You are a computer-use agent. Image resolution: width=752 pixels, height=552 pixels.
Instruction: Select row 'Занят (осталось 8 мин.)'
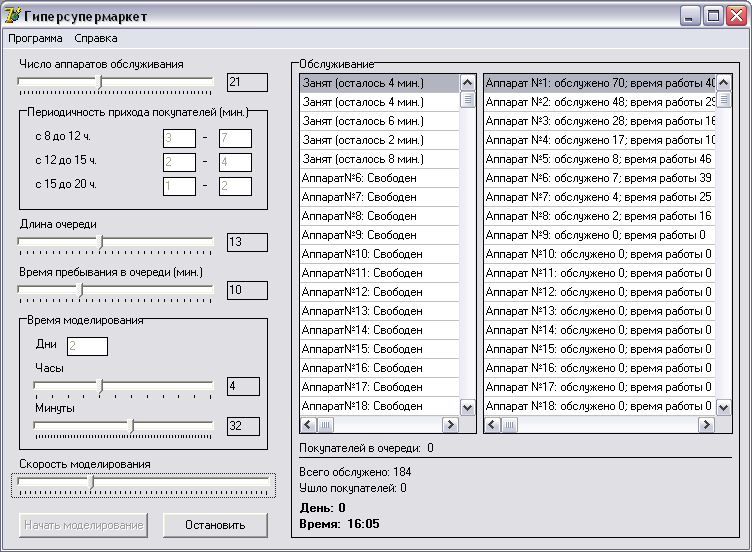tap(380, 159)
